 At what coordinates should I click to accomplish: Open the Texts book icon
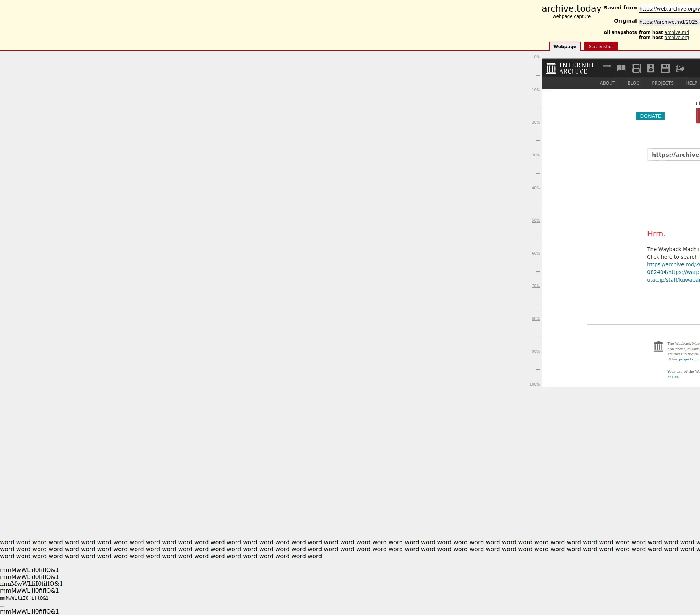pyautogui.click(x=621, y=68)
